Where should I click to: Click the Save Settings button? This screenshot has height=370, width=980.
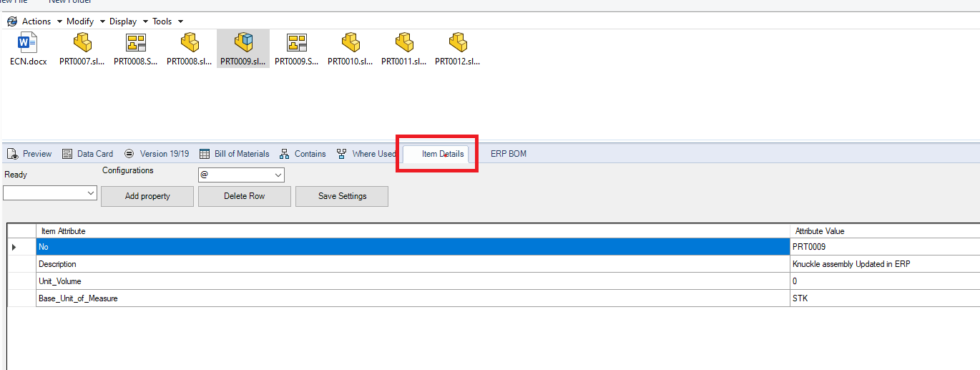(x=342, y=196)
